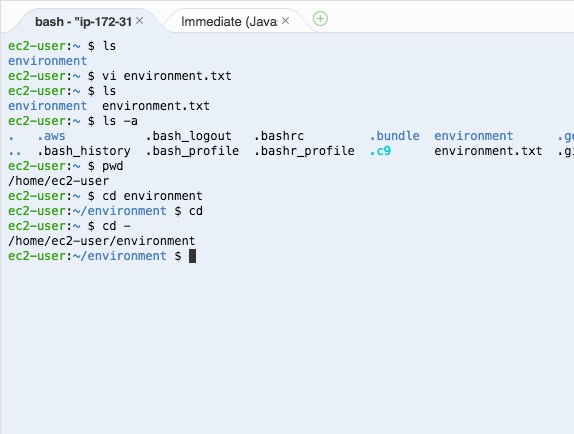
Task: Click '.bash_logout' in the ls output
Action: click(x=189, y=136)
